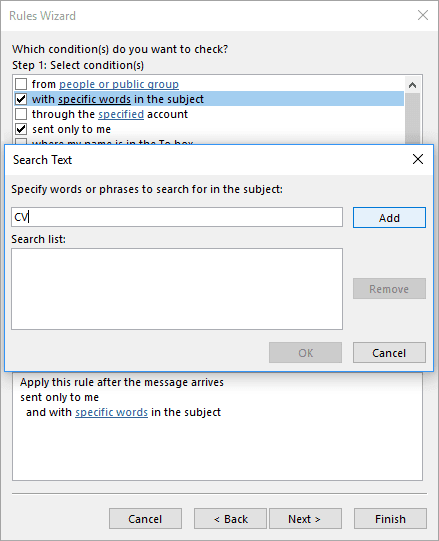Go Back to previous wizard step
Screen dimensions: 439x541
(230, 519)
